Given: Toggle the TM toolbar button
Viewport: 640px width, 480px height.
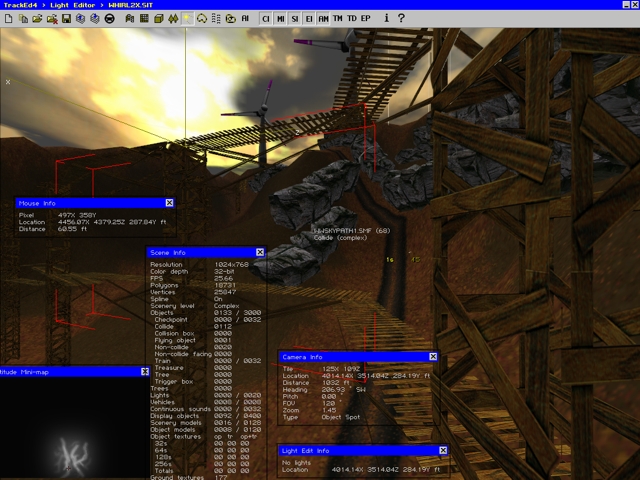Looking at the screenshot, I should 338,18.
